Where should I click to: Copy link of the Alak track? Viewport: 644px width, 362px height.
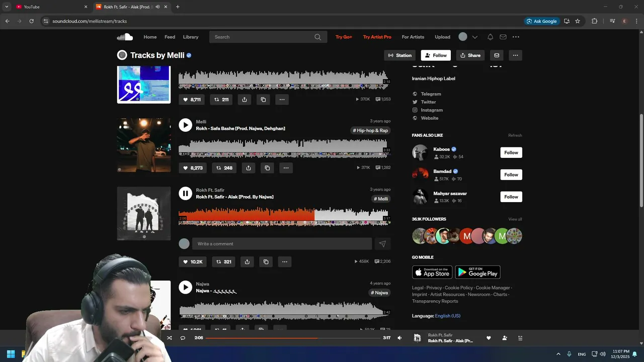pos(266,261)
